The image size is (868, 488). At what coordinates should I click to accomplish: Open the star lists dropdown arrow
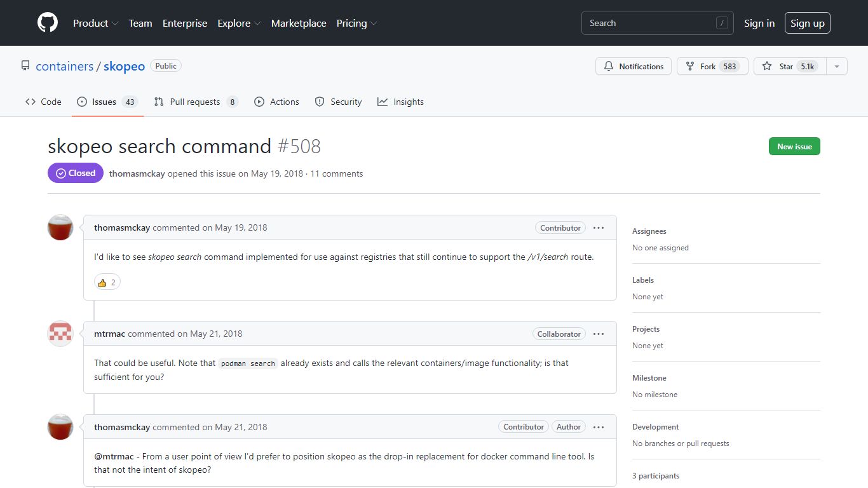point(837,66)
